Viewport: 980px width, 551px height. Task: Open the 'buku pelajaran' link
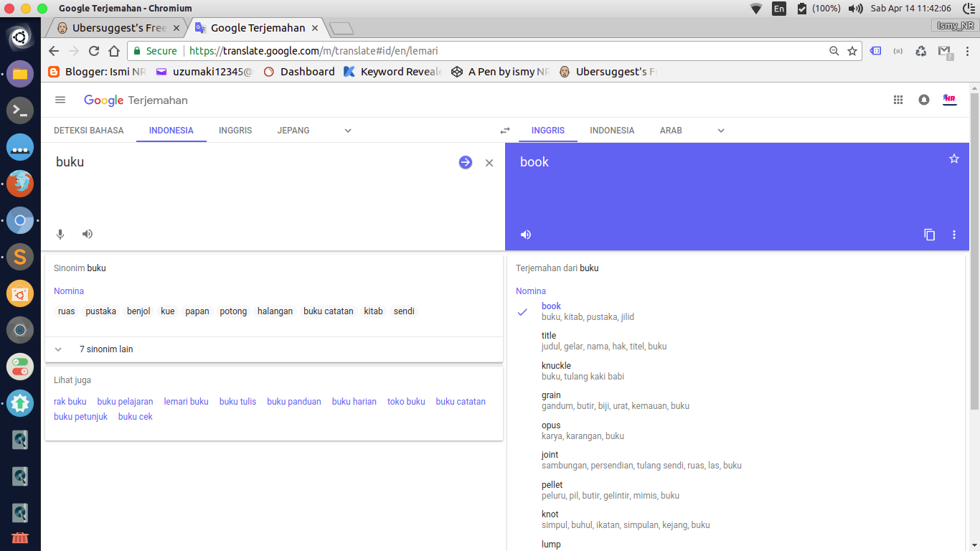(x=126, y=402)
